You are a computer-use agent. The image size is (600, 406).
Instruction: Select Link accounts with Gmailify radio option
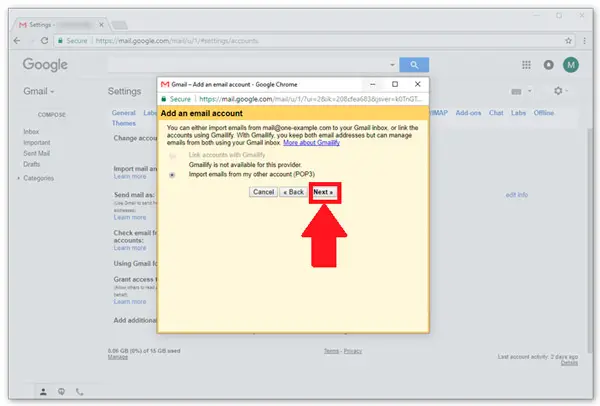(172, 155)
